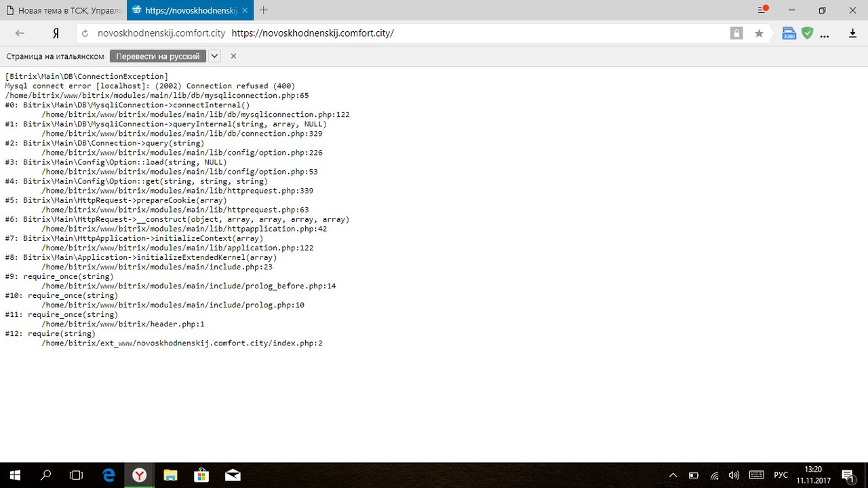Click '#4: ...Option::get' trace line

coord(136,181)
